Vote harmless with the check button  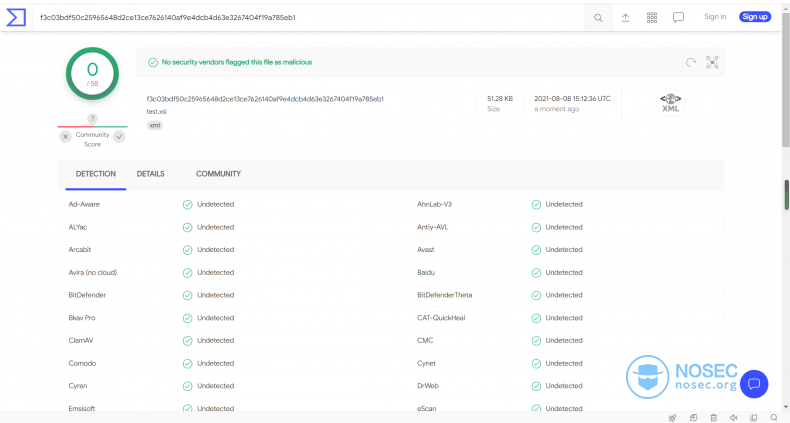[119, 136]
